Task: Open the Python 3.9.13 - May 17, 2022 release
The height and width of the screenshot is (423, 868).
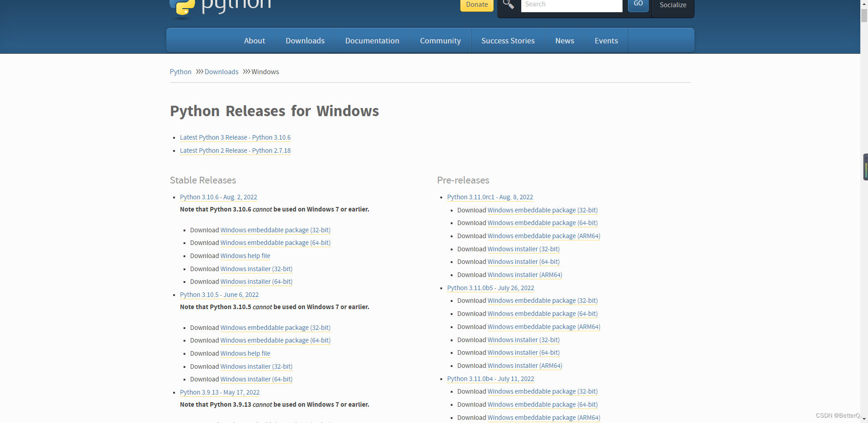Action: pyautogui.click(x=220, y=392)
